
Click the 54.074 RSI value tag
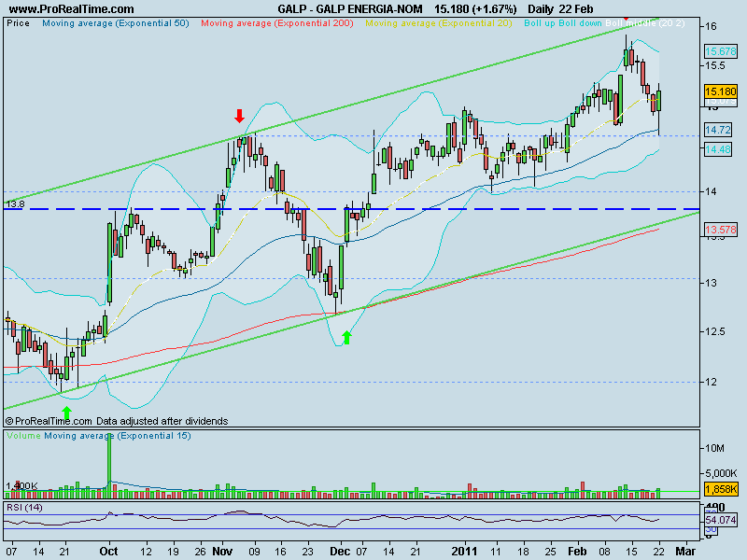tap(721, 520)
